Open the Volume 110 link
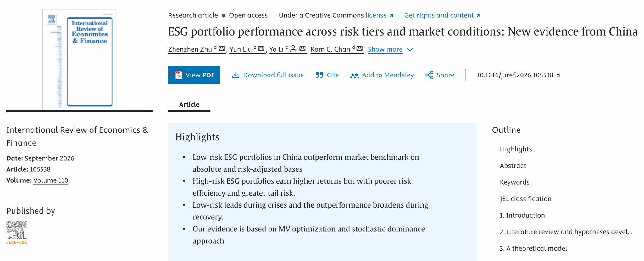Image resolution: width=644 pixels, height=261 pixels. click(x=51, y=180)
